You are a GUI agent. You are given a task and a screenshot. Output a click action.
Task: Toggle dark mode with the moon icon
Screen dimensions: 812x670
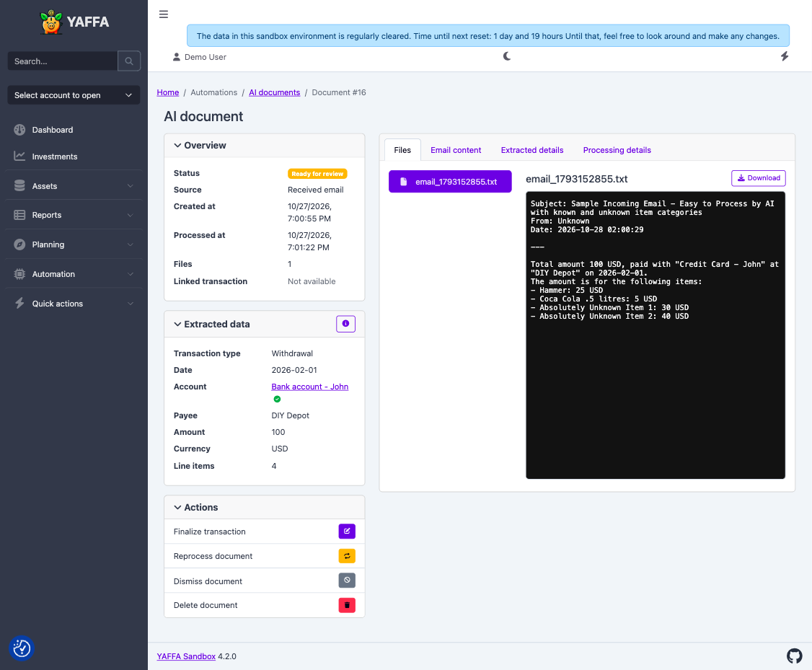(507, 56)
